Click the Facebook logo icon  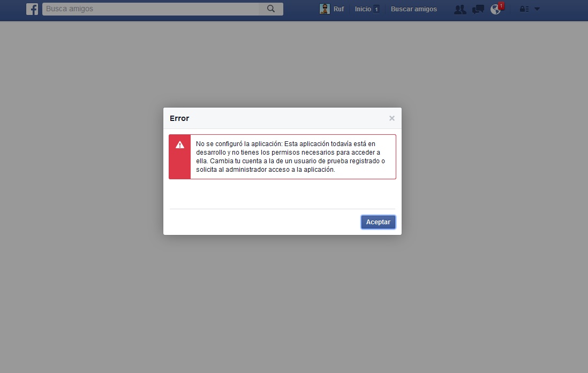pos(32,9)
